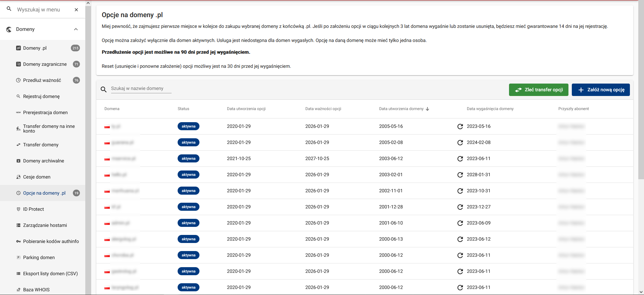Viewport: 644px width, 295px height.
Task: Go to Cesje domen in sidebar
Action: [37, 177]
